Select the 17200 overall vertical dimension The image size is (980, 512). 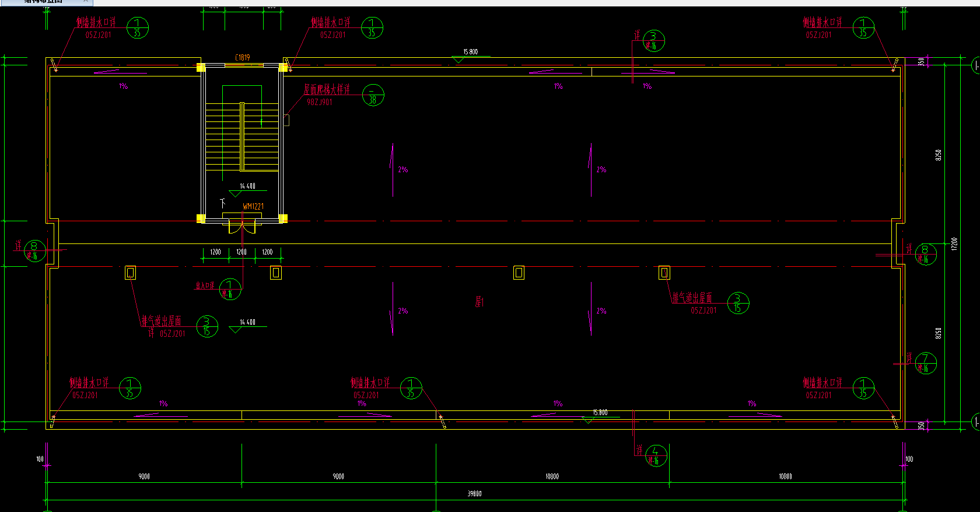(954, 243)
